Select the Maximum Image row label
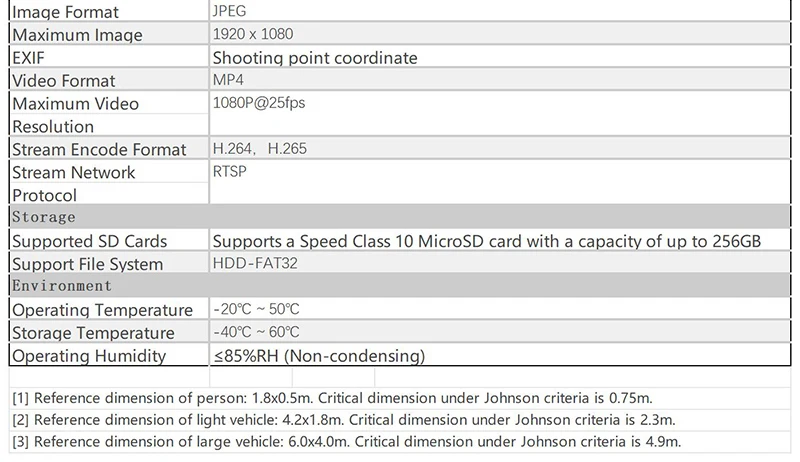This screenshot has height=462, width=800. [x=78, y=35]
